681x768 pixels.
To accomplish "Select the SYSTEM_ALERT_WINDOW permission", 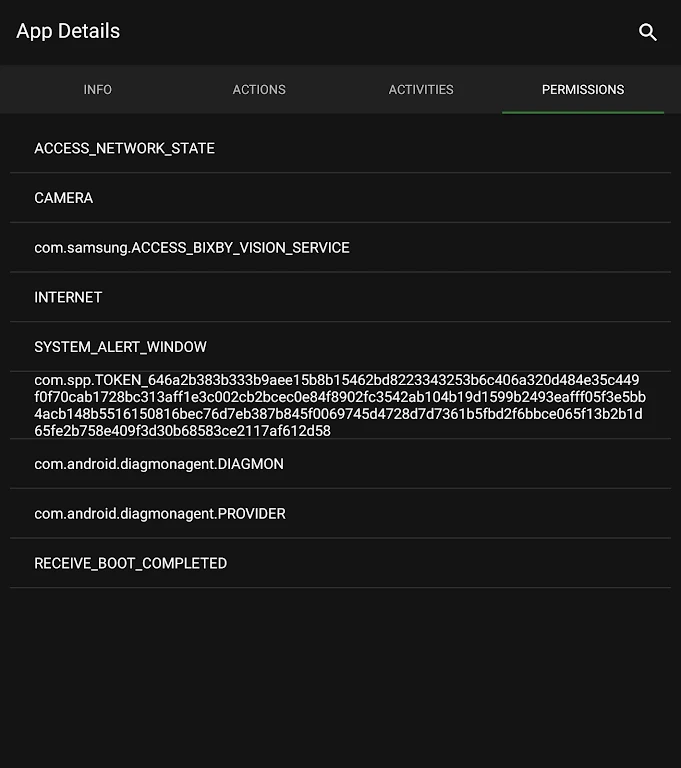I will [121, 347].
